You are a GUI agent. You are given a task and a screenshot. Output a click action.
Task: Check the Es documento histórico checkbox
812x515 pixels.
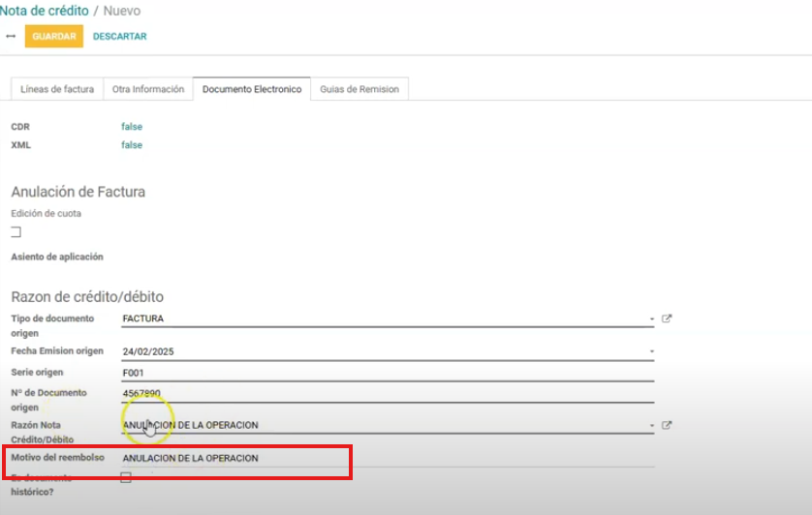pos(126,477)
